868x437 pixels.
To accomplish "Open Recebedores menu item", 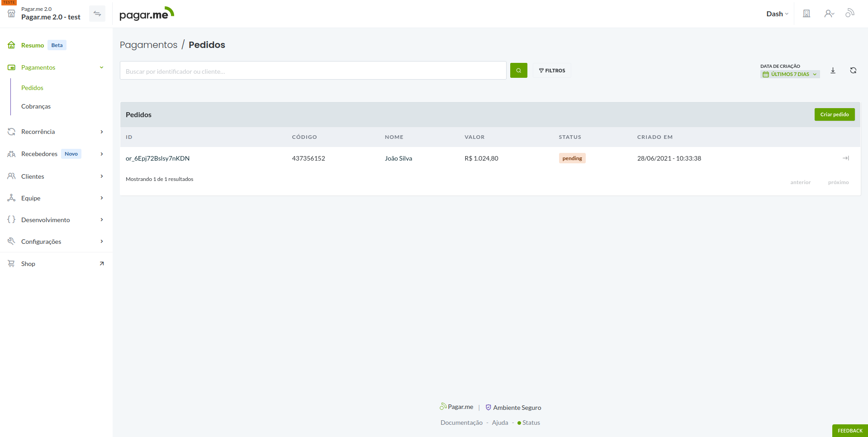I will [39, 154].
